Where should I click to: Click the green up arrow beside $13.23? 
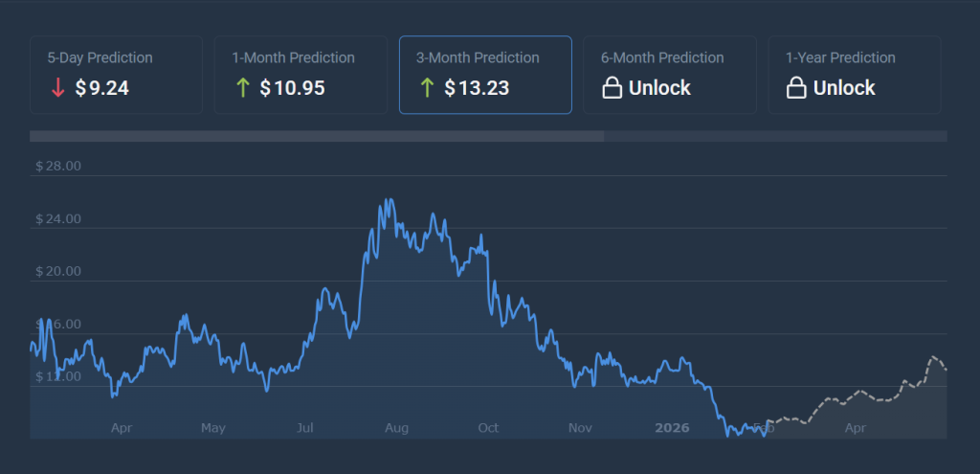427,88
